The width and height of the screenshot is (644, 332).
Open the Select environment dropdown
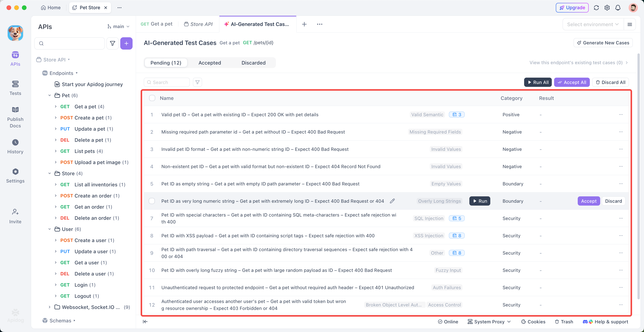593,24
